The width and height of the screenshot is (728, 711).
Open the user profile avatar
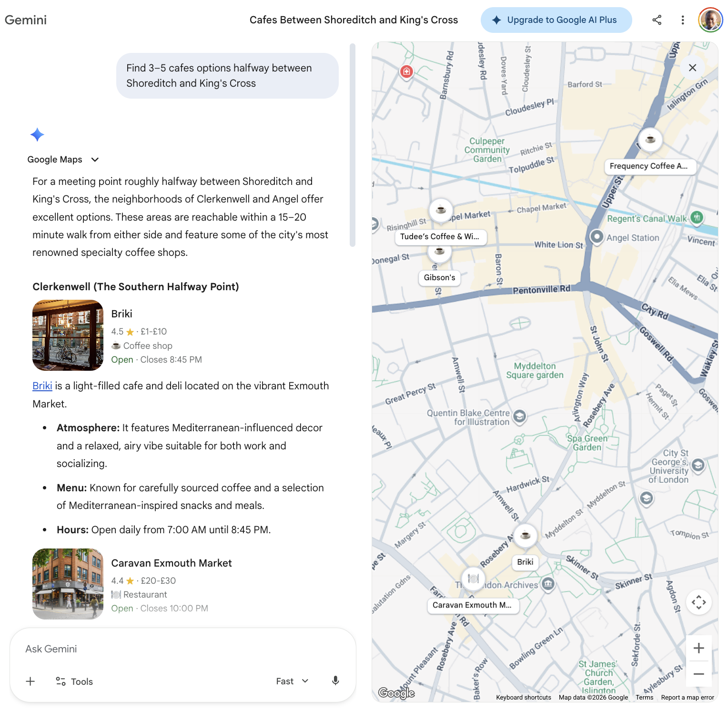coord(710,20)
